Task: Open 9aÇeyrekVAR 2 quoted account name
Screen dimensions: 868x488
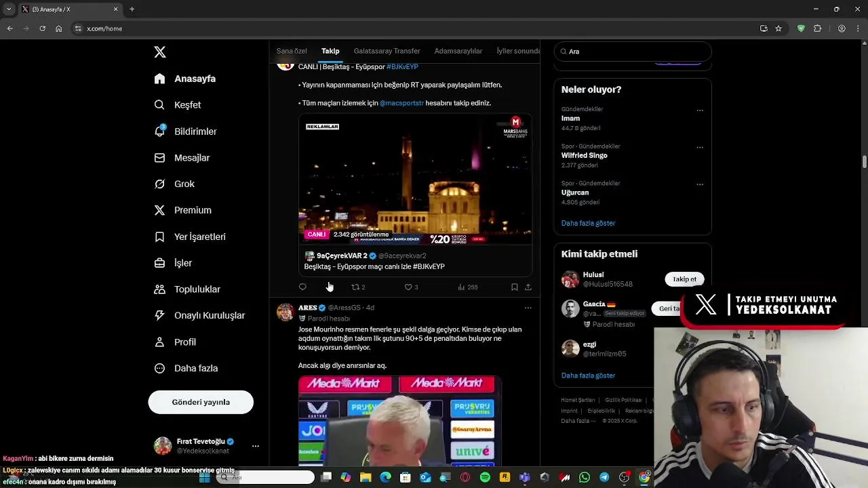Action: (342, 256)
